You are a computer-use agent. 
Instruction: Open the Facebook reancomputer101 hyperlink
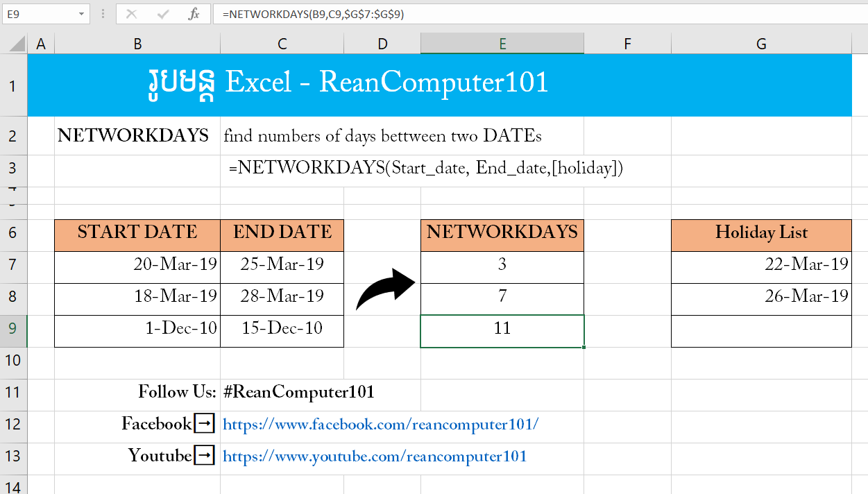click(x=379, y=423)
